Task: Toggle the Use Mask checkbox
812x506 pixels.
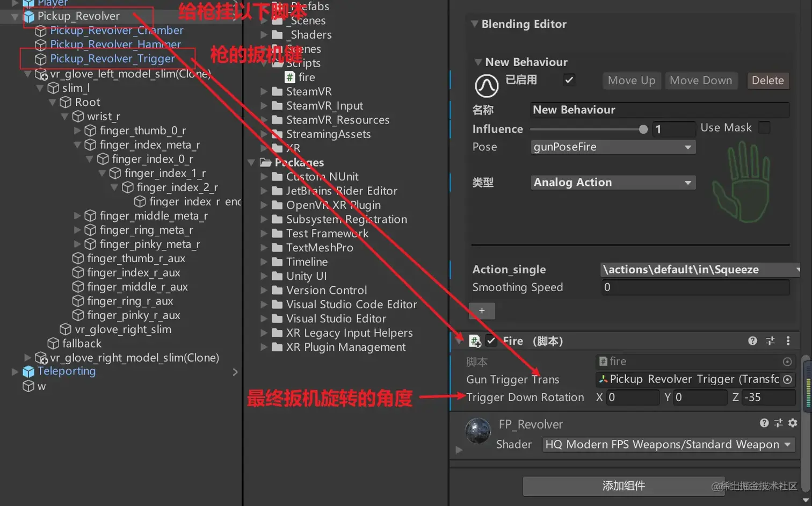Action: [764, 128]
